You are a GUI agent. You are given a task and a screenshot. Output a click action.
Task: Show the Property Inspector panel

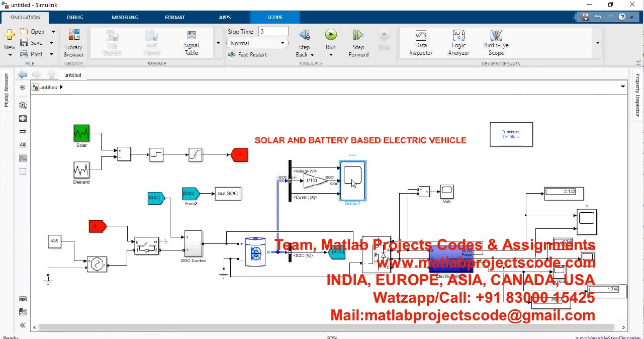[x=637, y=95]
